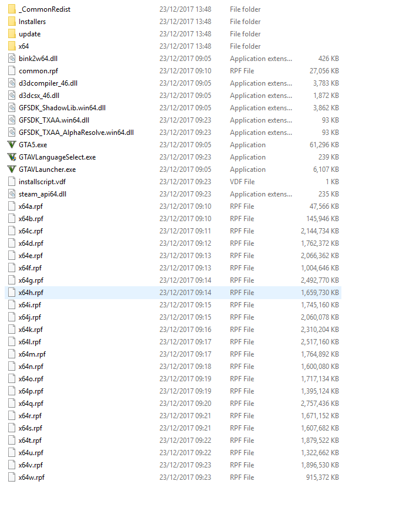Screen dimensions: 420x515
Task: Click the x64 folder icon
Action: (12, 46)
